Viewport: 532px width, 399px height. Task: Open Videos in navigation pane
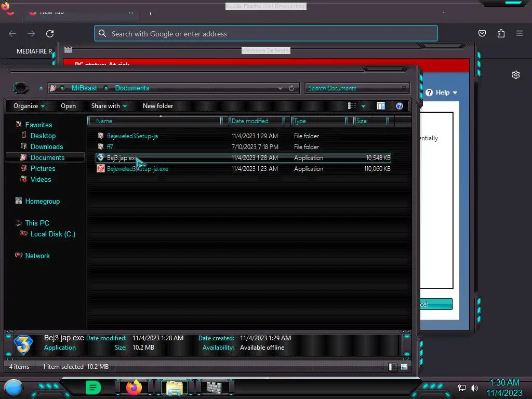41,179
